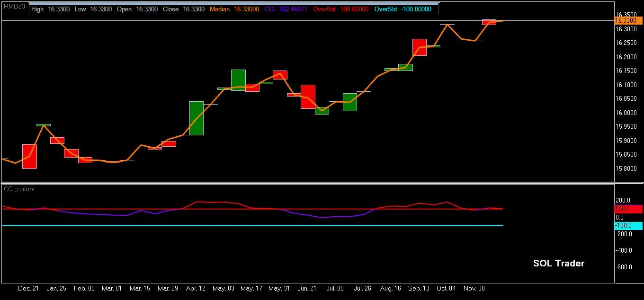Click the last red candle at the chart top
The image size is (644, 300).
[489, 22]
